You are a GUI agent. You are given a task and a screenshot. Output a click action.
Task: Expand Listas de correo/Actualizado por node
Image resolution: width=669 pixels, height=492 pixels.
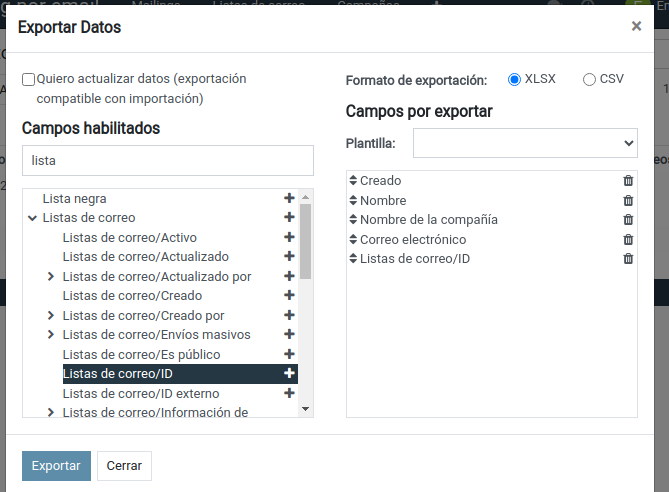coord(51,276)
